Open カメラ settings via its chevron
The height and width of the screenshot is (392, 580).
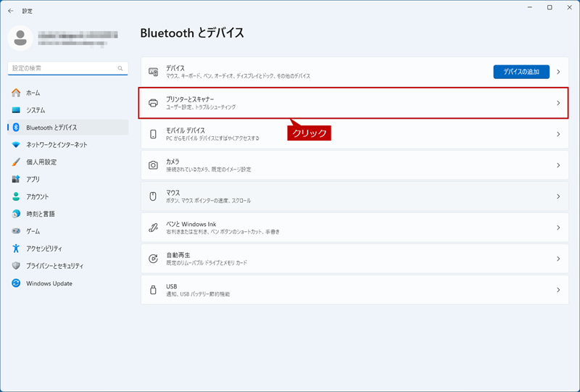558,165
